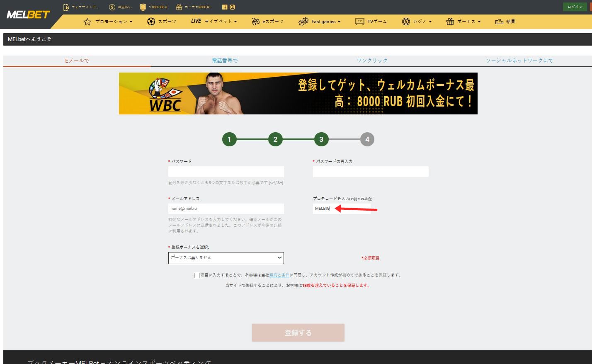The width and height of the screenshot is (592, 364).
Task: Click the casino chip カジノ icon
Action: pos(406,22)
